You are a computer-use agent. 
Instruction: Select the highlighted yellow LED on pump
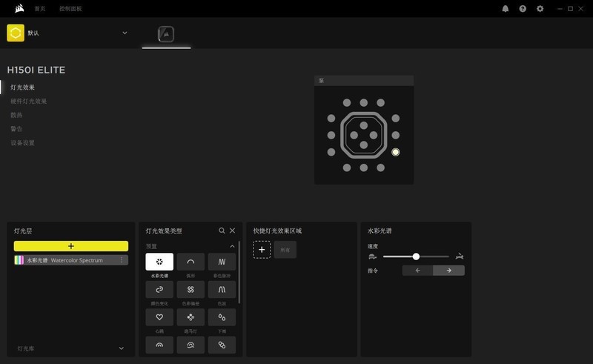(396, 152)
